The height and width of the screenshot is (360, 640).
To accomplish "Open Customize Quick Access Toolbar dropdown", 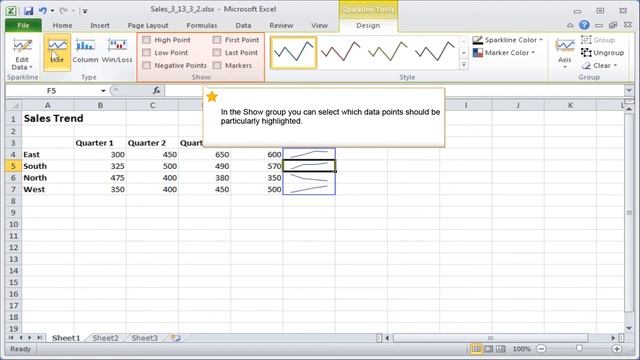I will tap(85, 11).
